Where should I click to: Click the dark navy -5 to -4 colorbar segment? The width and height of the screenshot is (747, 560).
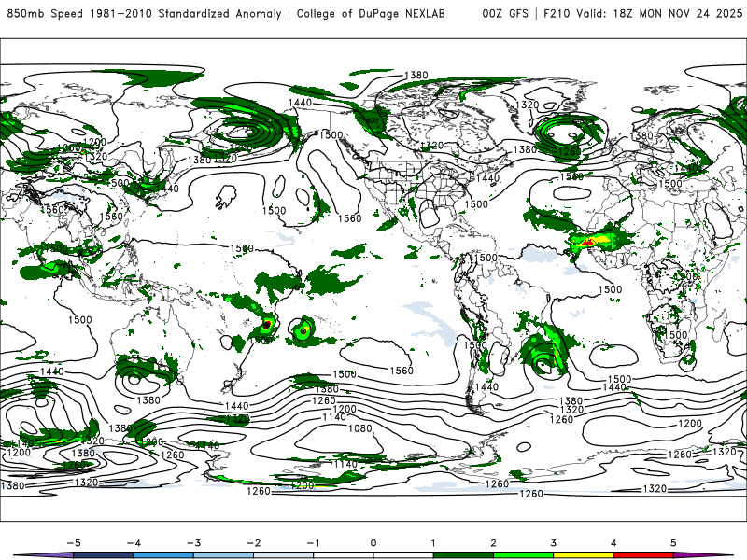(x=104, y=555)
